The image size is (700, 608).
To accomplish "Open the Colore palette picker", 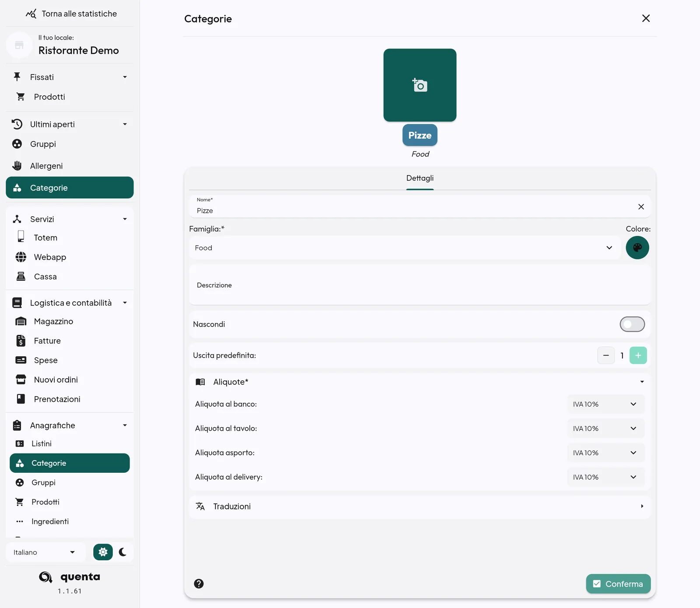I will [x=637, y=248].
